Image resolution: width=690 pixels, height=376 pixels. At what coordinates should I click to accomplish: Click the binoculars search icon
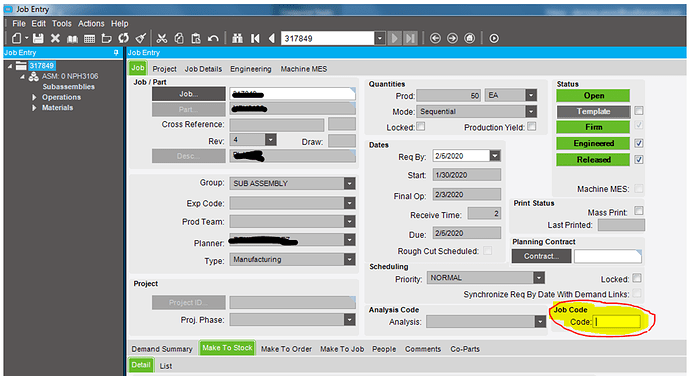coord(238,38)
